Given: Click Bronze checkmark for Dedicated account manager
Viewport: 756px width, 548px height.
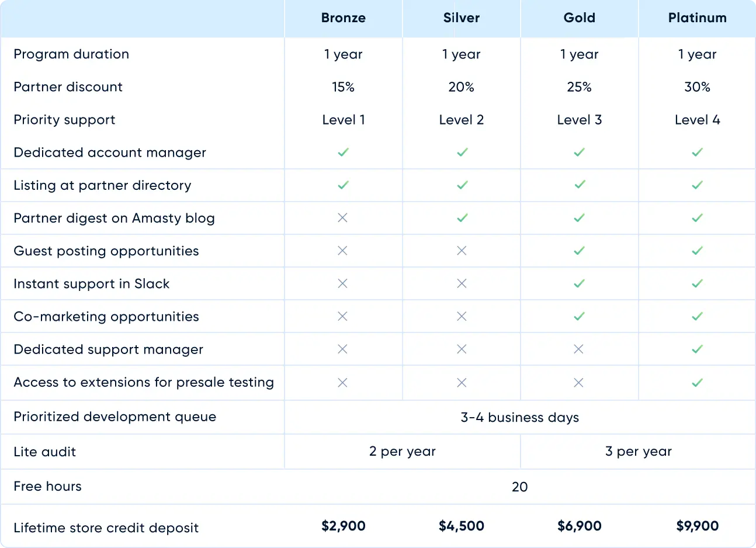Looking at the screenshot, I should point(343,152).
